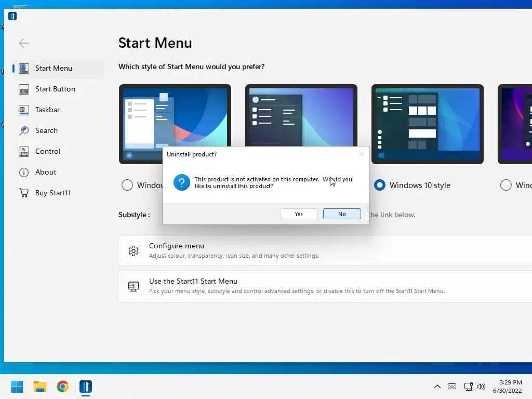532x399 pixels.
Task: Show hidden tray icons chevron
Action: [x=437, y=387]
